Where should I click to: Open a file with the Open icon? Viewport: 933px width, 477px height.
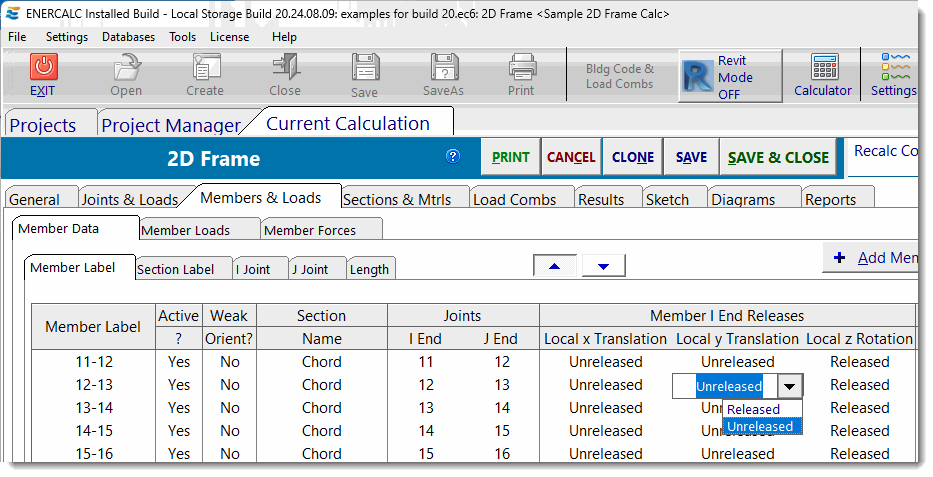(x=126, y=68)
